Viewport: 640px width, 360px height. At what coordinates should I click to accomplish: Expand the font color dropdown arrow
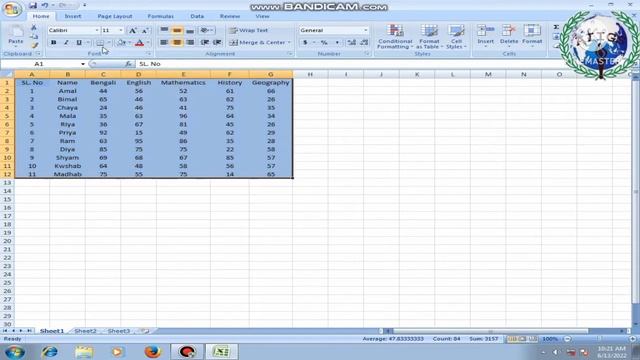click(148, 43)
